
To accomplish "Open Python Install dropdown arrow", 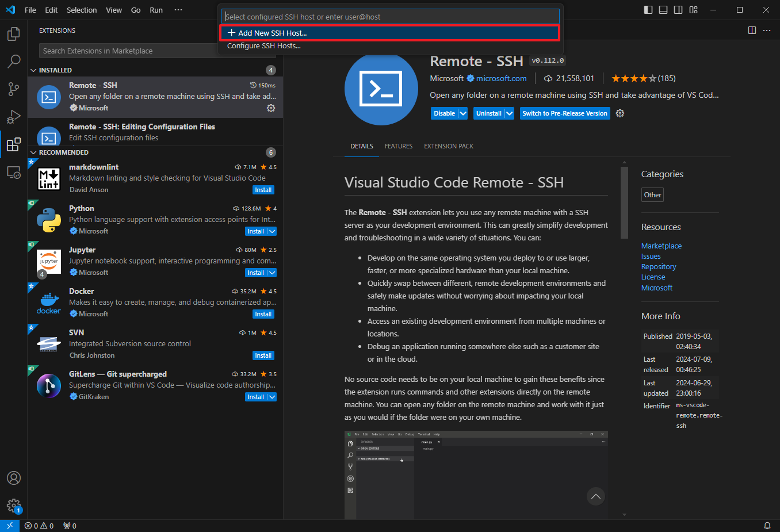I will [272, 231].
